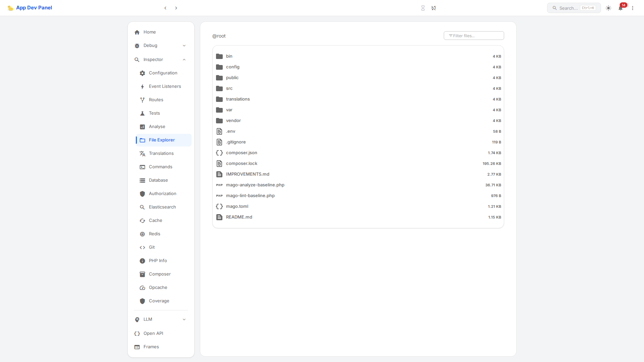
Task: Toggle light/dark theme with the sun icon
Action: coord(608,8)
